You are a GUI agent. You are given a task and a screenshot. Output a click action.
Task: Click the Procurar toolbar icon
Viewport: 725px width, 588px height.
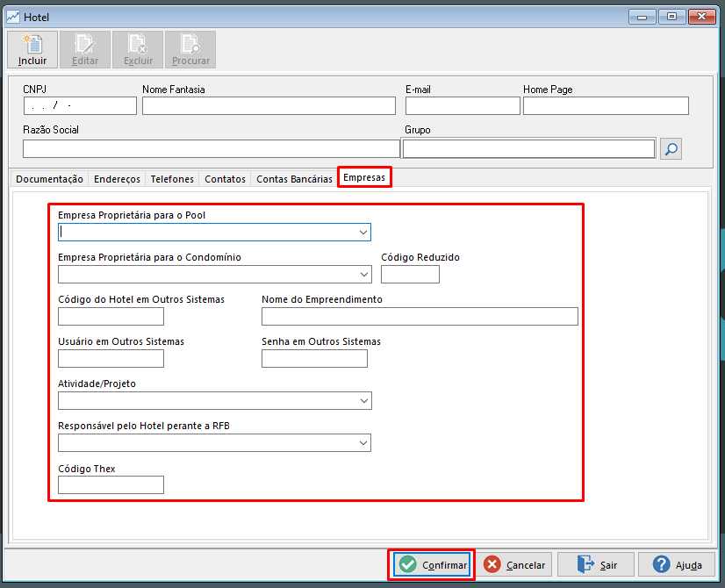[x=190, y=49]
